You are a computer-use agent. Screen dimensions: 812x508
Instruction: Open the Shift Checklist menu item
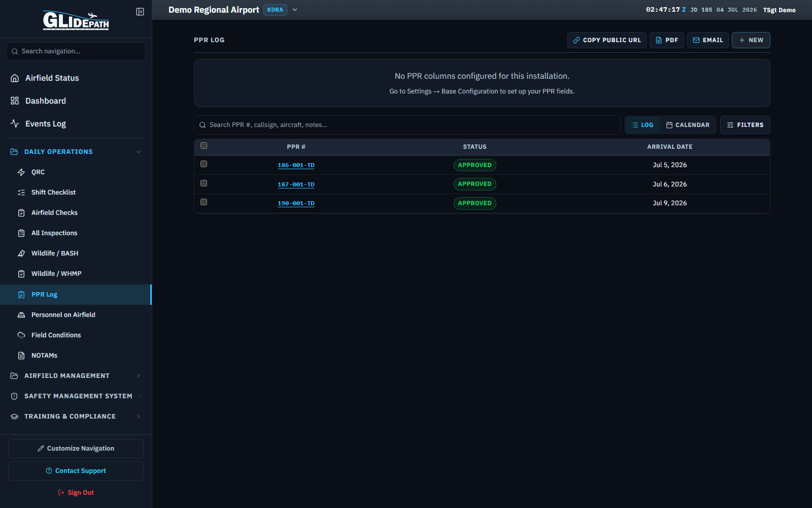[76, 193]
